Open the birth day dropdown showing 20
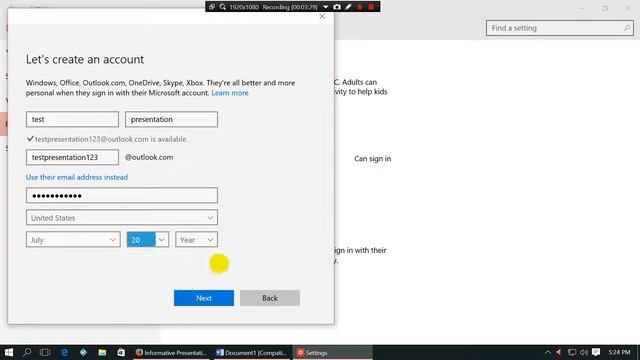Viewport: 640px width, 360px height. (148, 240)
